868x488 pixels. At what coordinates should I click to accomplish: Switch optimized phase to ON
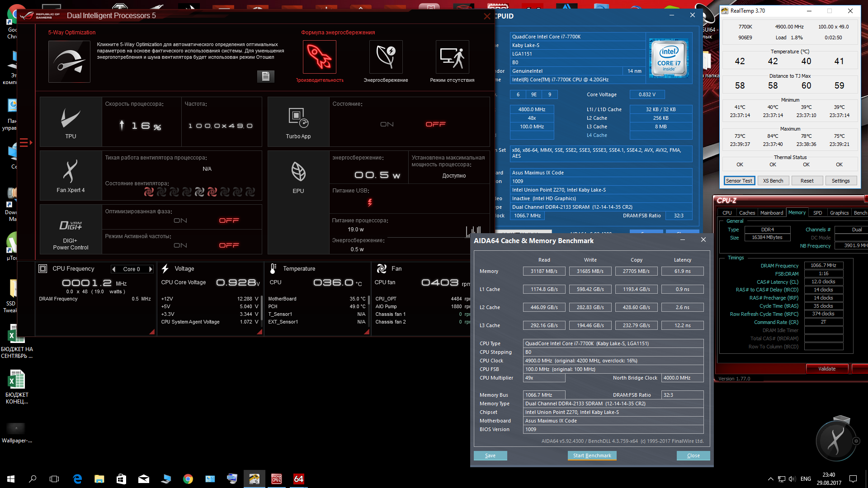[x=180, y=221]
